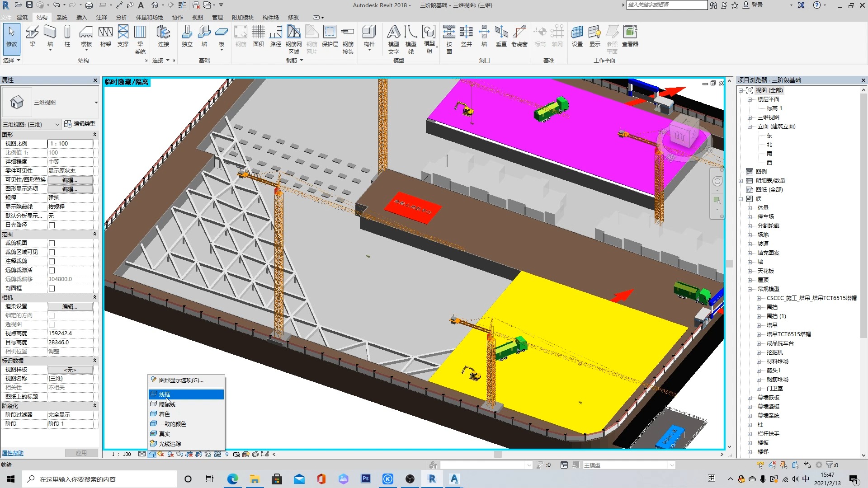
Task: Expand the 停车场 family tree node
Action: [750, 217]
